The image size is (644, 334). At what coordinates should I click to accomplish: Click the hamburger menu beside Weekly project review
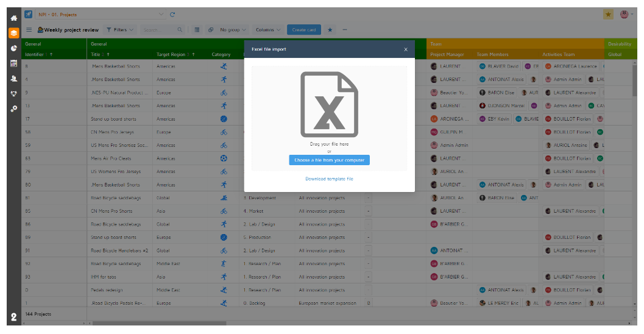[x=29, y=29]
